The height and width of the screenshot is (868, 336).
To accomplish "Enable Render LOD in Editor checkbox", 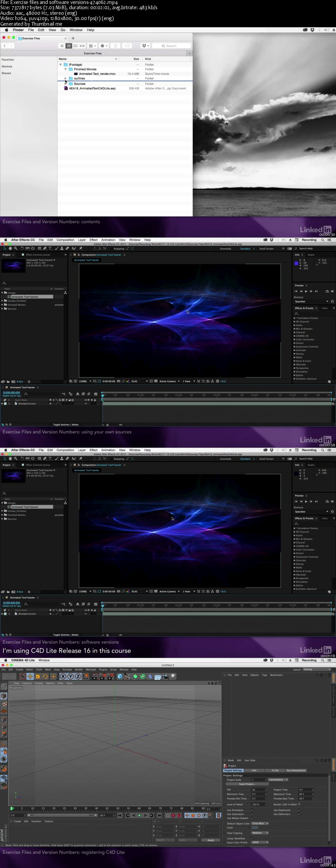I will tap(299, 804).
